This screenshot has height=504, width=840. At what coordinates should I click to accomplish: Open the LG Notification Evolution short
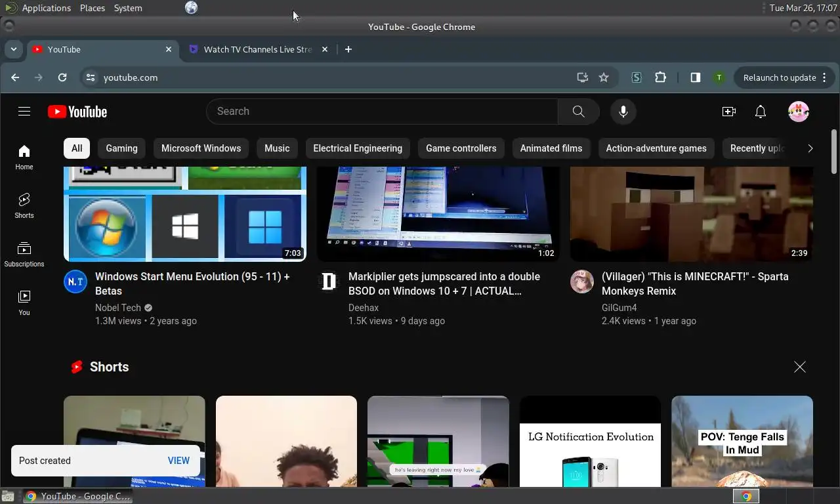pyautogui.click(x=590, y=442)
